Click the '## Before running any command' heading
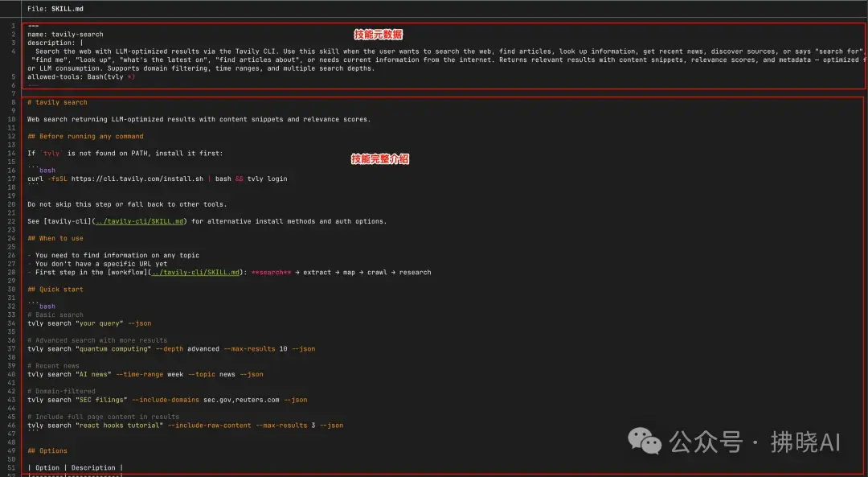 [x=85, y=136]
